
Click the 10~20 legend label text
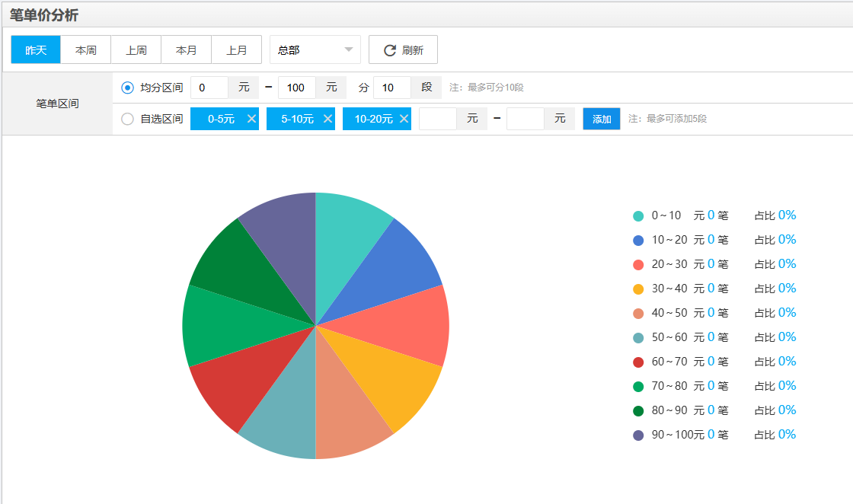pyautogui.click(x=669, y=240)
